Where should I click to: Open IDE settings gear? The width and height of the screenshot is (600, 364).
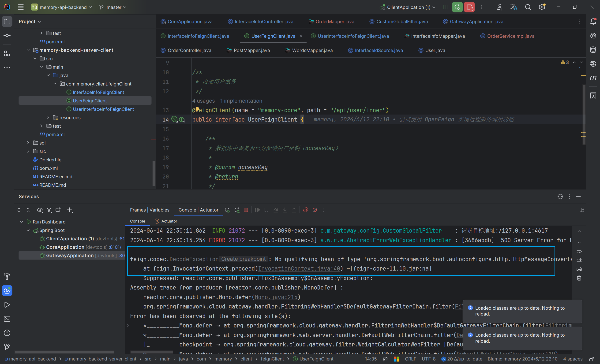[542, 7]
